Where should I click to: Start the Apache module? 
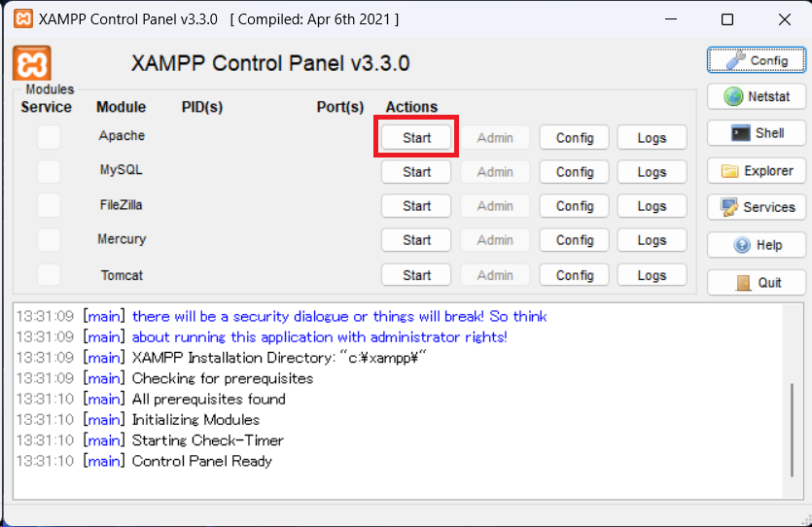point(416,138)
